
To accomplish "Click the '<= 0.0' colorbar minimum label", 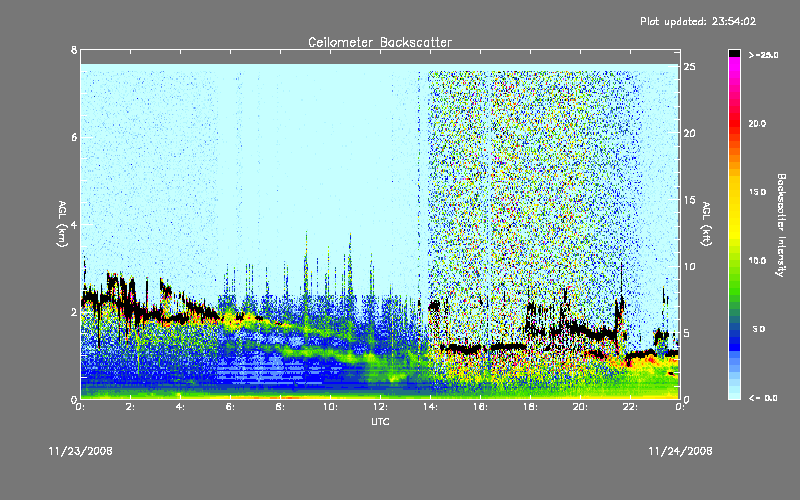I will [763, 398].
